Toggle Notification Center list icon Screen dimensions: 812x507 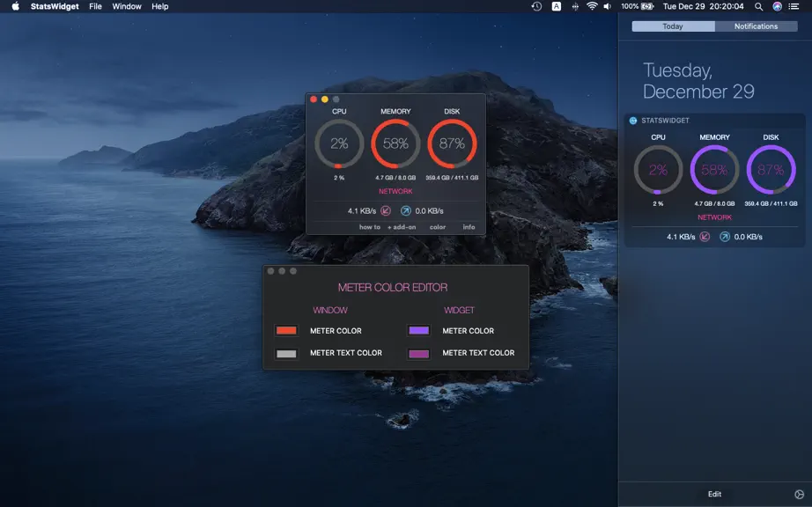coord(794,6)
